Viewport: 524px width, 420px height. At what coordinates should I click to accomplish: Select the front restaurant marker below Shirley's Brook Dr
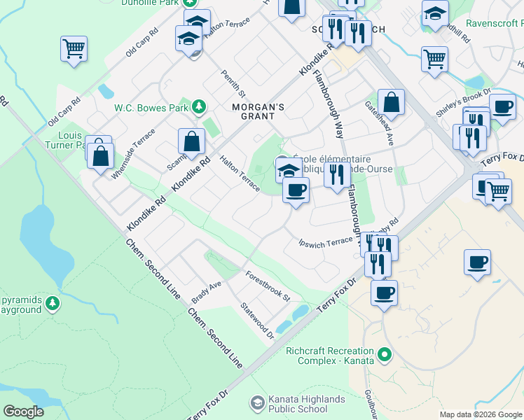point(473,139)
